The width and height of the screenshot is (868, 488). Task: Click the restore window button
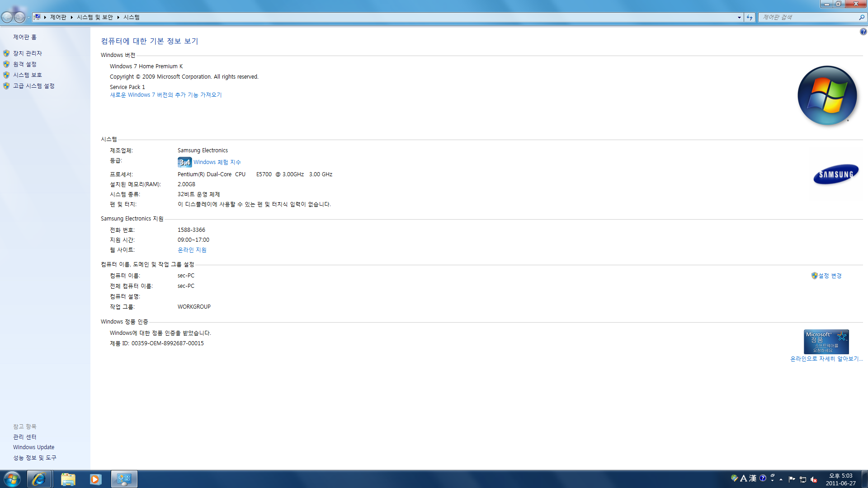pyautogui.click(x=838, y=4)
